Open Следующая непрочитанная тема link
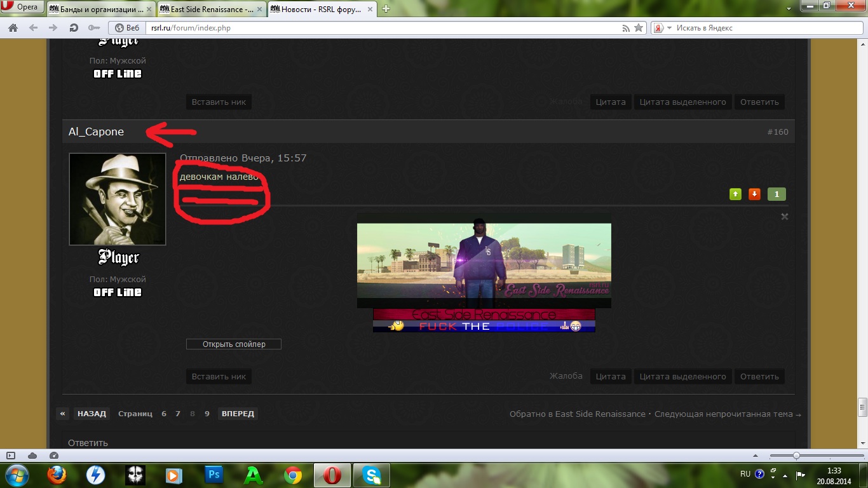This screenshot has width=868, height=488. (x=728, y=414)
